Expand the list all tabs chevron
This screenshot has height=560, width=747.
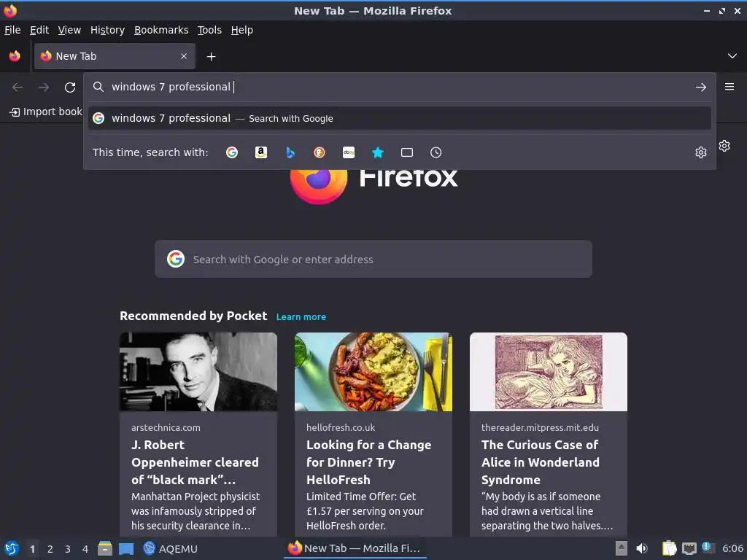[x=732, y=56]
